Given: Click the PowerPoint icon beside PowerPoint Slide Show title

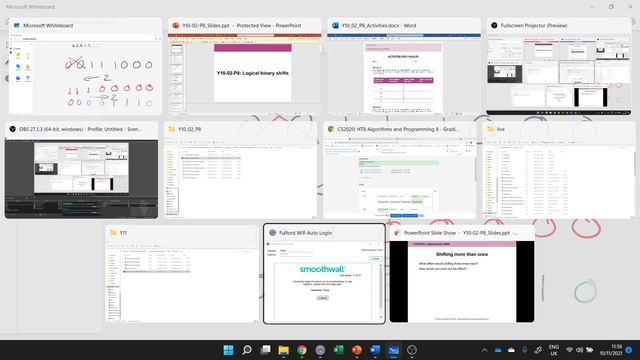Looking at the screenshot, I should pyautogui.click(x=397, y=233).
